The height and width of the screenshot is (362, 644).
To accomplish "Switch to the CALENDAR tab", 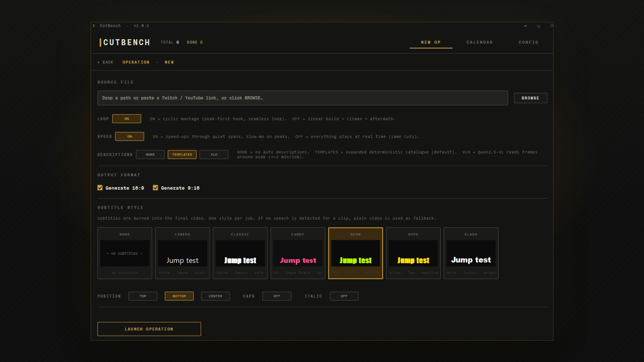I will click(x=480, y=42).
